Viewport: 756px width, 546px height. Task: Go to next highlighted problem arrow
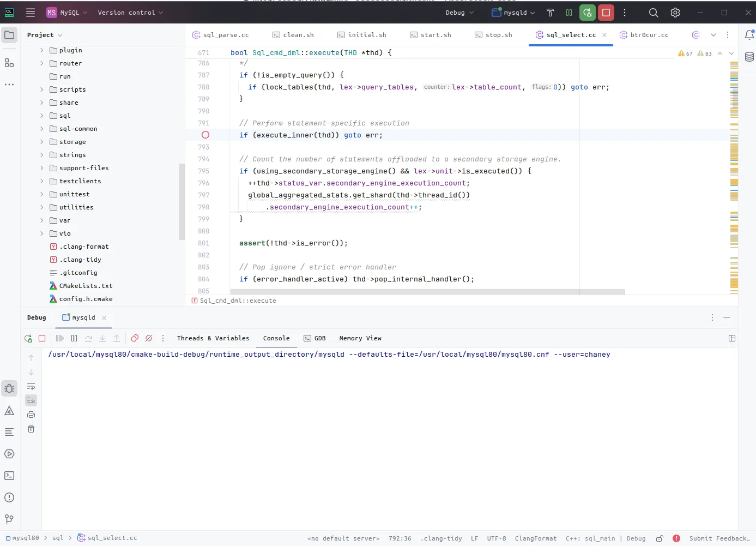point(731,53)
